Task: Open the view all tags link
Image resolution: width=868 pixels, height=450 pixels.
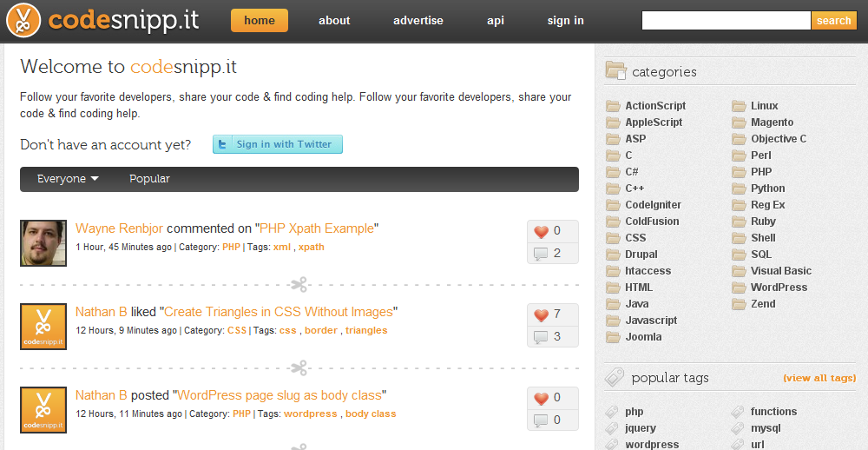Action: (x=819, y=378)
